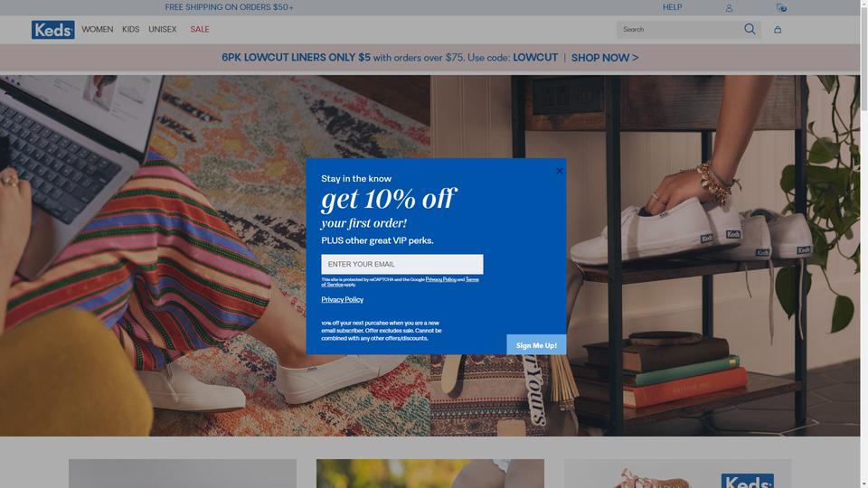
Task: Click the free shipping banner text
Action: click(229, 7)
